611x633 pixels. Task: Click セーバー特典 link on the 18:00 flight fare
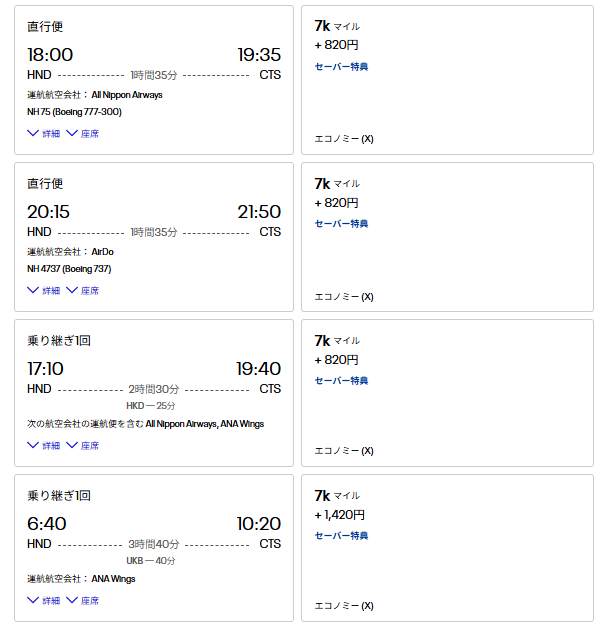(341, 67)
